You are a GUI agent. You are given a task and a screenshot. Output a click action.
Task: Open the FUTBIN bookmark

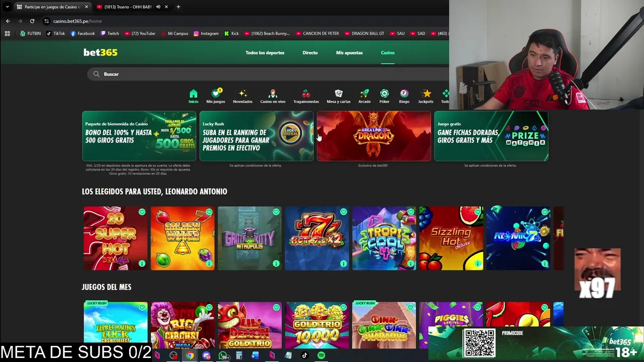[x=30, y=34]
